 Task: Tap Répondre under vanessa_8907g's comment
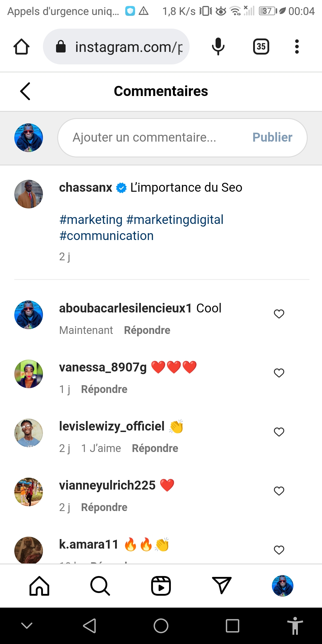click(x=104, y=389)
